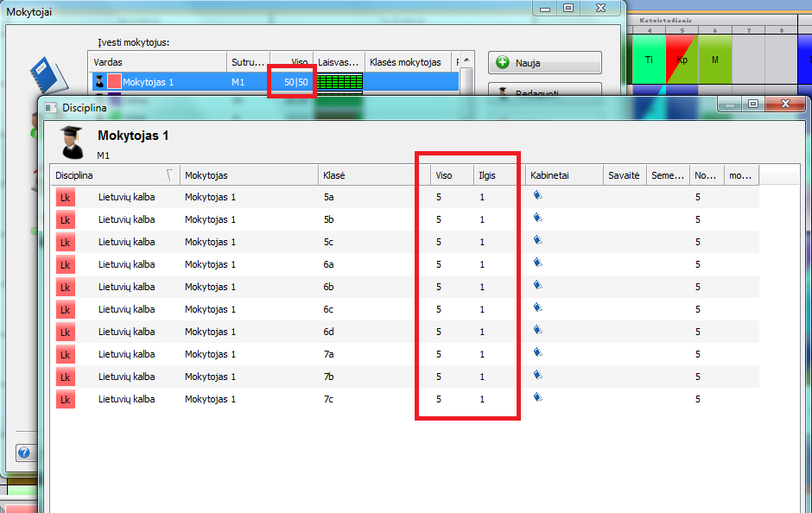Image resolution: width=812 pixels, height=513 pixels.
Task: Click the Klasė column header
Action: pos(371,175)
